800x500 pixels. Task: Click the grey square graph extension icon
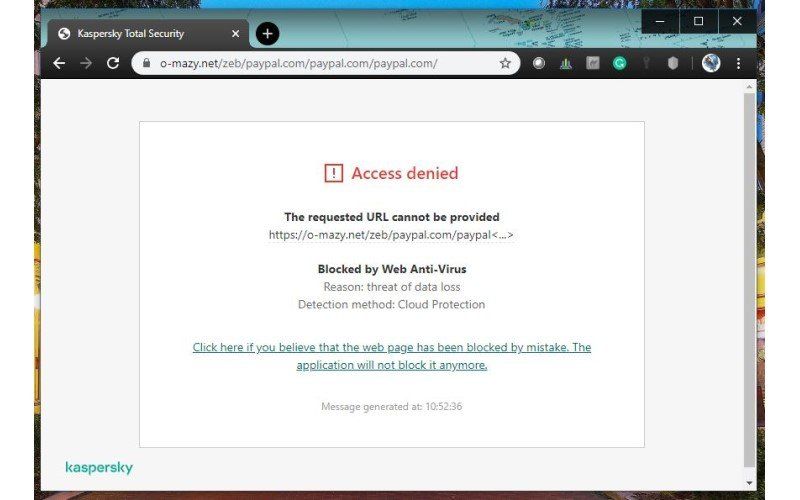[592, 63]
